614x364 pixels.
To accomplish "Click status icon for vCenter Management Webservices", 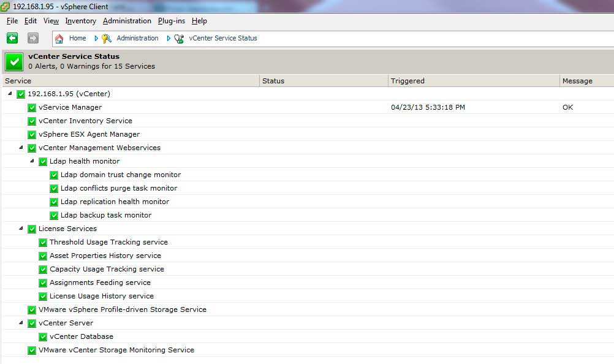I will [x=32, y=148].
